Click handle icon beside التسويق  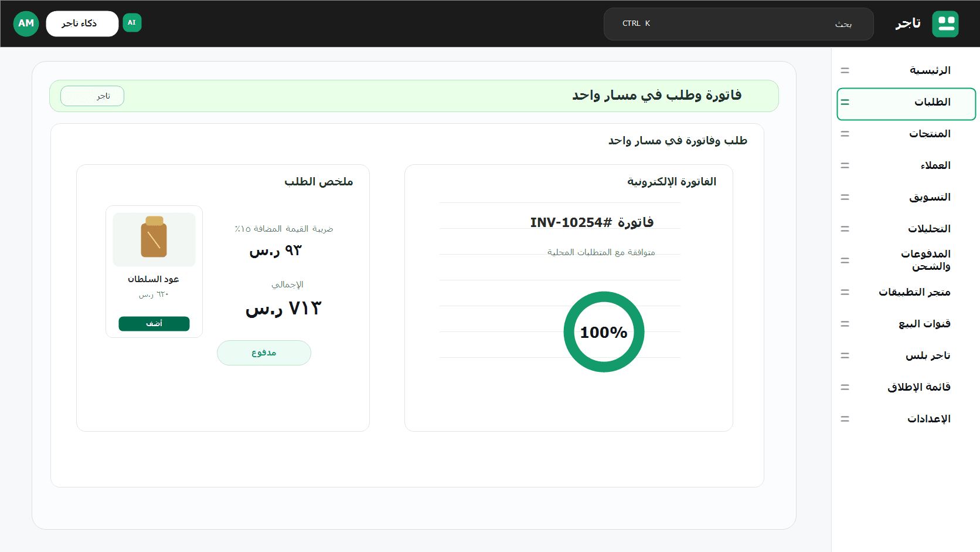[x=845, y=197]
